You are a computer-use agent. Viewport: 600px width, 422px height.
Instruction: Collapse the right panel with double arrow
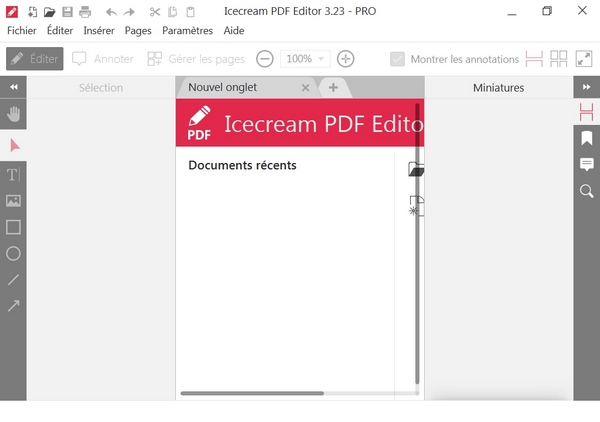pyautogui.click(x=587, y=87)
